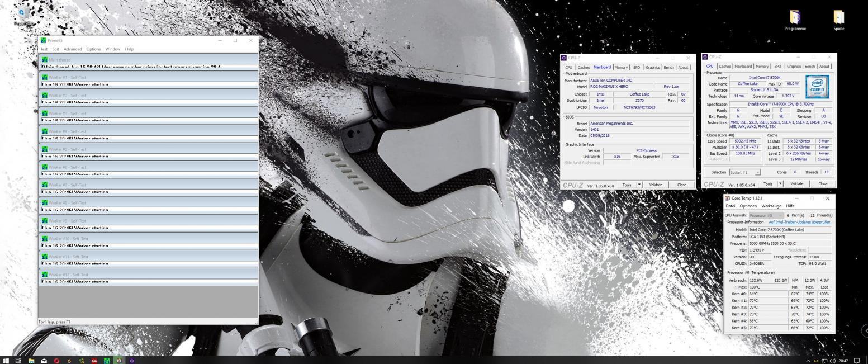Switch to CPU-Z via purple taskbar icon
Image resolution: width=868 pixels, height=364 pixels.
click(132, 361)
